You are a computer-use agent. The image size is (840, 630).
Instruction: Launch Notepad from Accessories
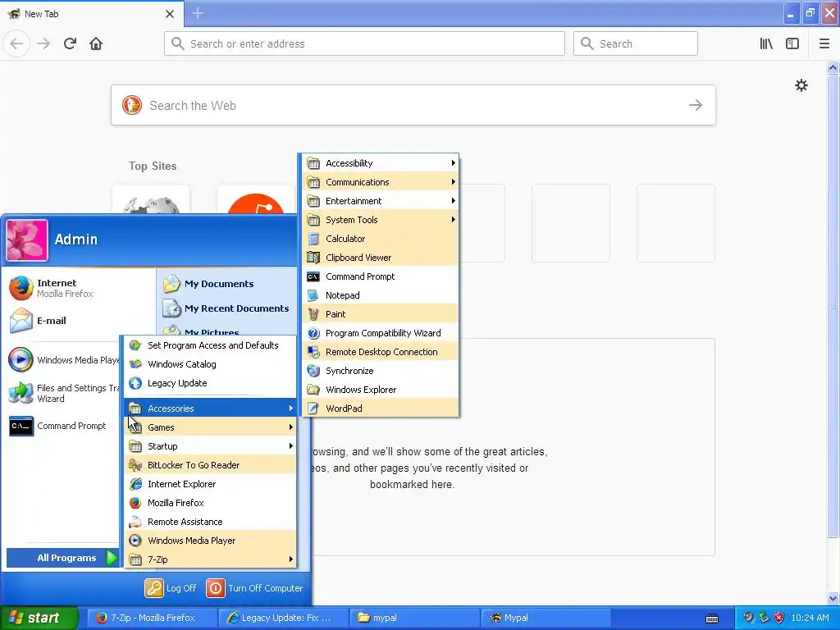click(381, 295)
